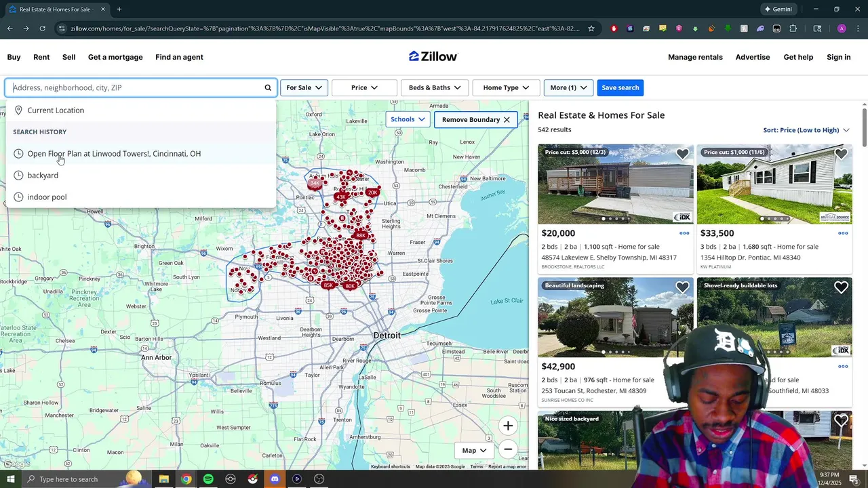Expand the Beds & Baths filter

click(x=435, y=87)
